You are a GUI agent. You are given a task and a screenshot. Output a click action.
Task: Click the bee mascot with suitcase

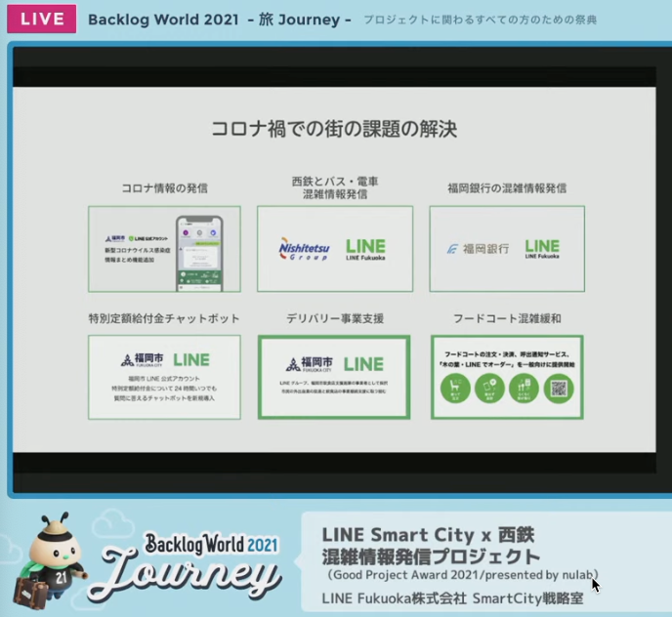pos(49,561)
